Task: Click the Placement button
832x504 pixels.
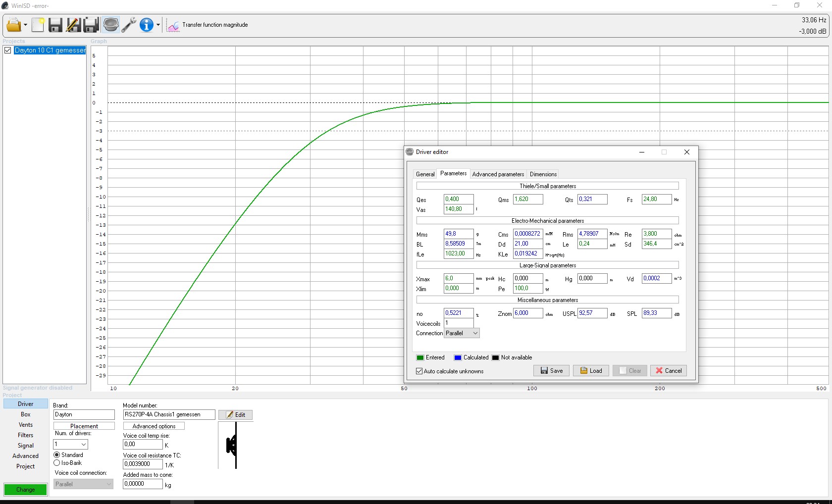Action: pyautogui.click(x=84, y=426)
